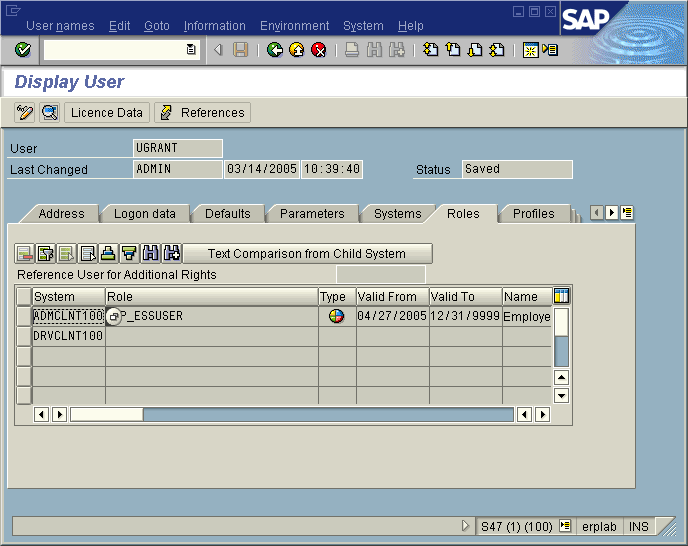Click the green Back arrow icon
This screenshot has height=546, width=688.
(275, 50)
